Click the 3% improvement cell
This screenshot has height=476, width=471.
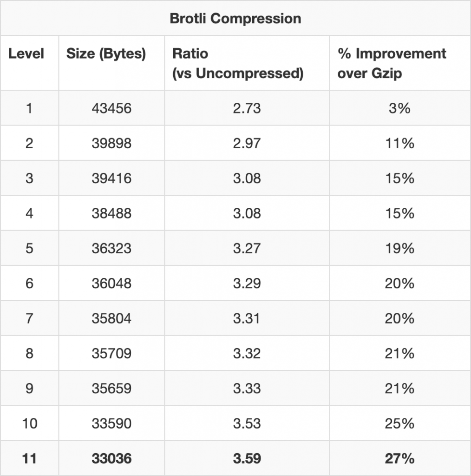click(x=399, y=108)
